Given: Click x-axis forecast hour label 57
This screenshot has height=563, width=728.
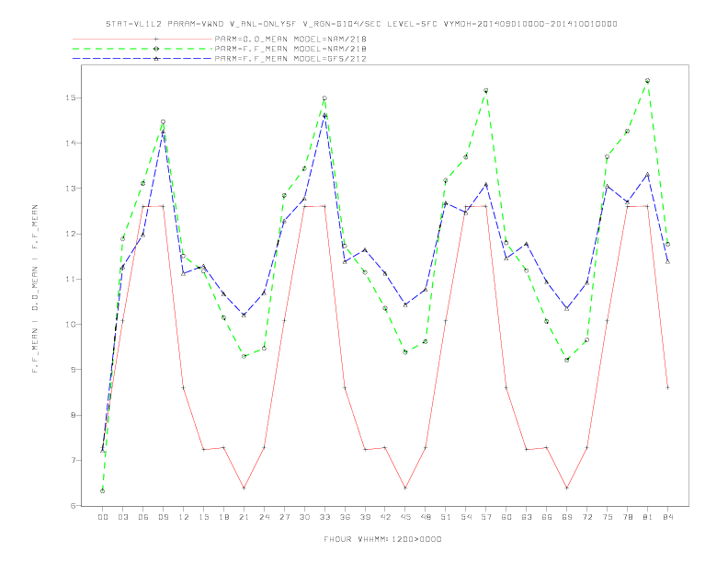Looking at the screenshot, I should [486, 517].
